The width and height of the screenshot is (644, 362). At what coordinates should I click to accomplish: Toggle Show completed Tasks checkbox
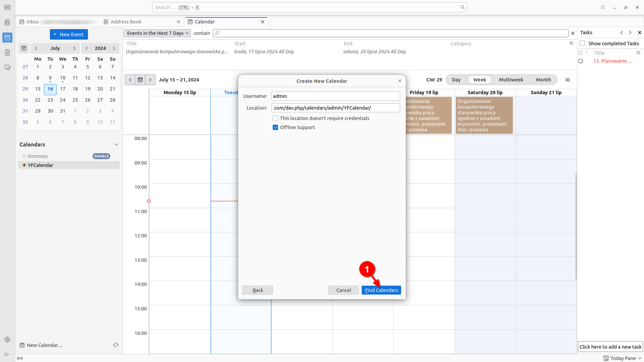[582, 44]
